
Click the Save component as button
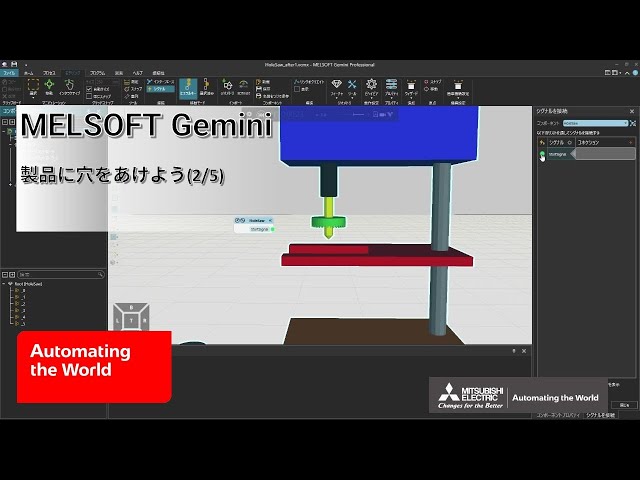(273, 96)
